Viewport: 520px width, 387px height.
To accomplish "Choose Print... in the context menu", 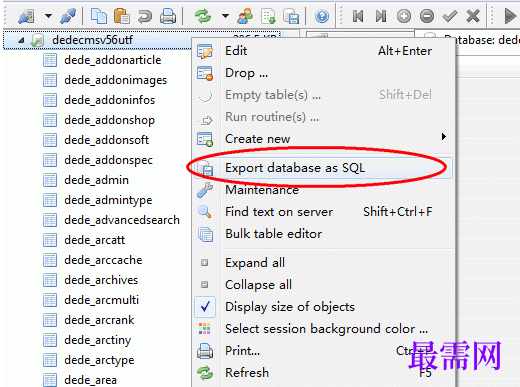I will pos(323,351).
